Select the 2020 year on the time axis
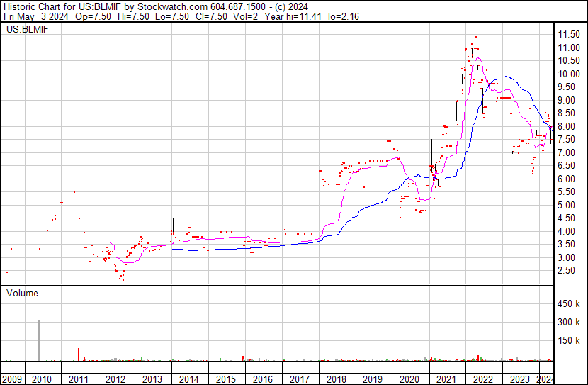The width and height of the screenshot is (588, 385). [409, 379]
